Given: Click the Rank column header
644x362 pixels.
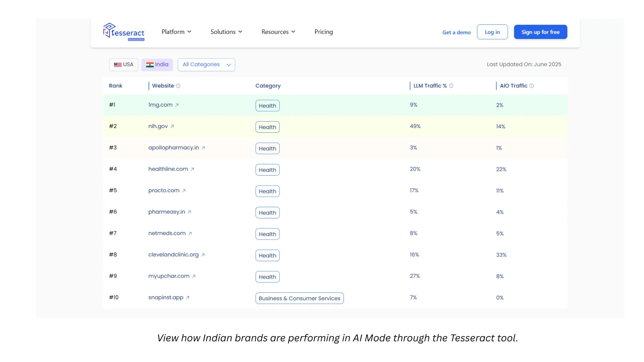Looking at the screenshot, I should pyautogui.click(x=116, y=86).
